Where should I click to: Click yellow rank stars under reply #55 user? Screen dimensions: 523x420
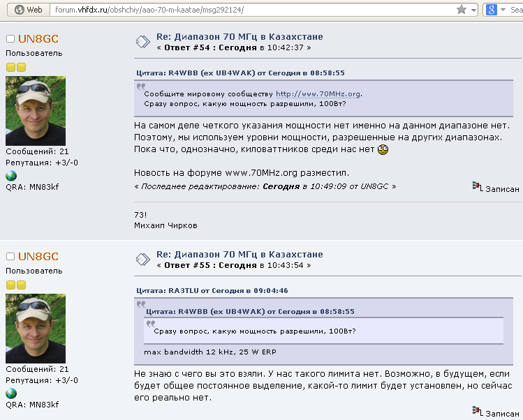16,285
